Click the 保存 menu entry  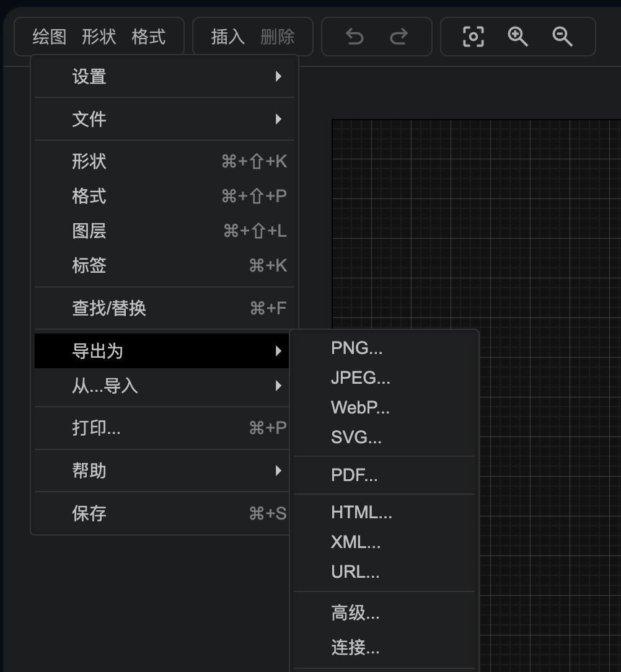89,514
